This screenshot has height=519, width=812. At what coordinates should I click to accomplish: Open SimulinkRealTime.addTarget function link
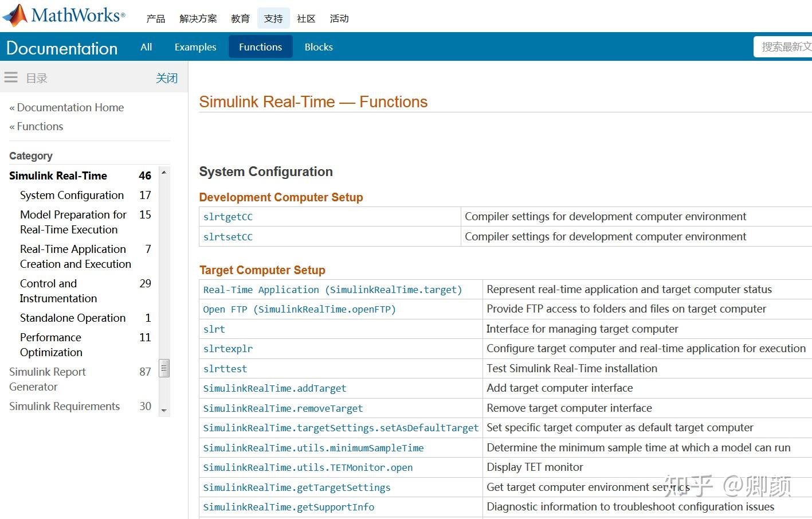(x=274, y=388)
